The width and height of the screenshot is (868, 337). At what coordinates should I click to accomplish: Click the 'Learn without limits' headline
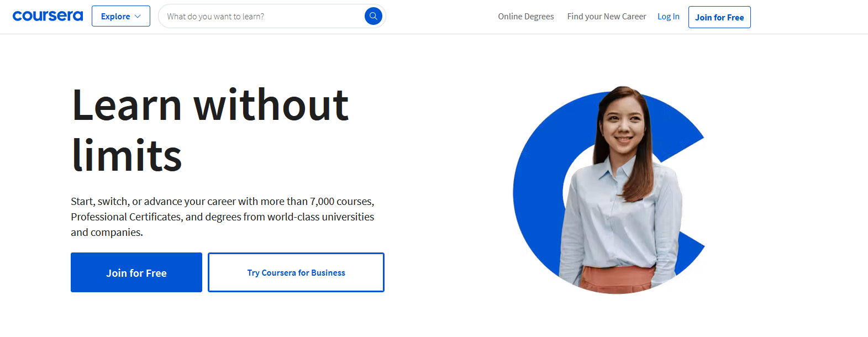click(210, 130)
